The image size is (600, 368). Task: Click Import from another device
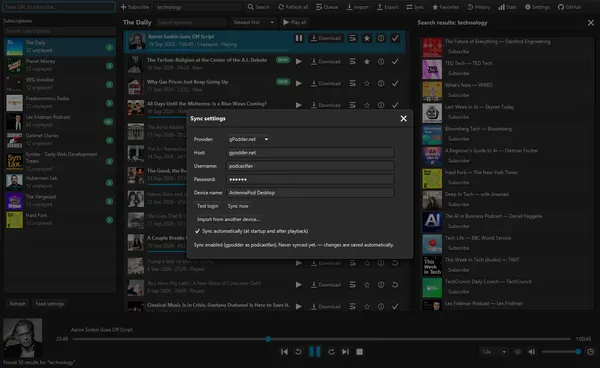[x=228, y=219]
